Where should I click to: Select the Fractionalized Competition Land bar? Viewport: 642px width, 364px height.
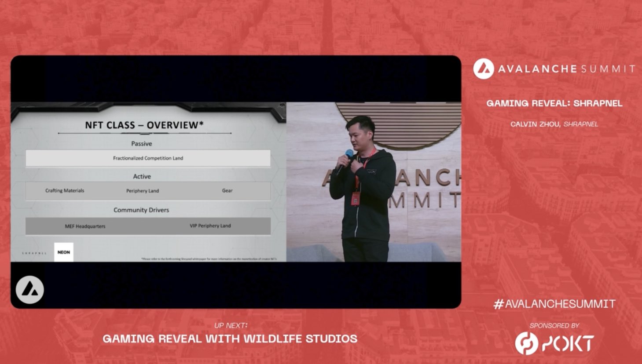[x=148, y=158]
